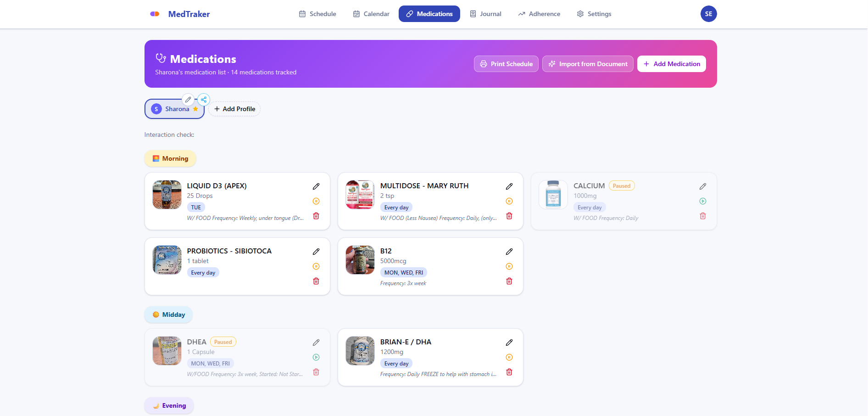Open the LIQUID D3 bottle thumbnail

[x=167, y=195]
